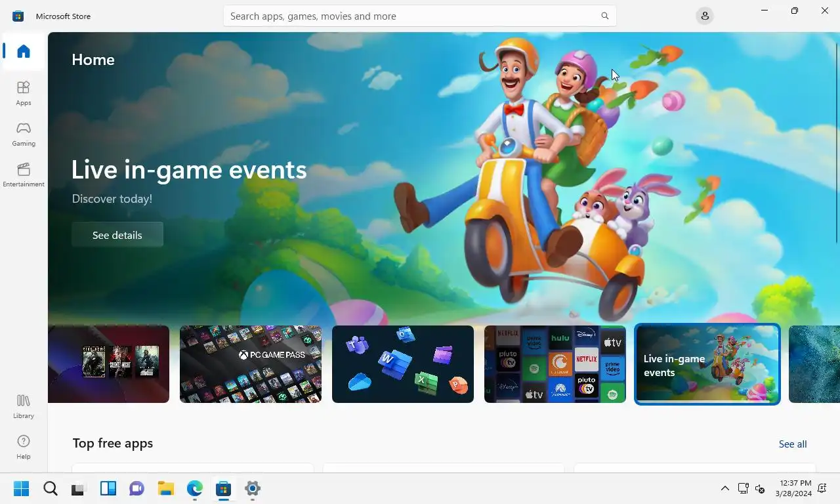Launch Microsoft Edge from the taskbar
Viewport: 840px width, 504px height.
point(195,488)
